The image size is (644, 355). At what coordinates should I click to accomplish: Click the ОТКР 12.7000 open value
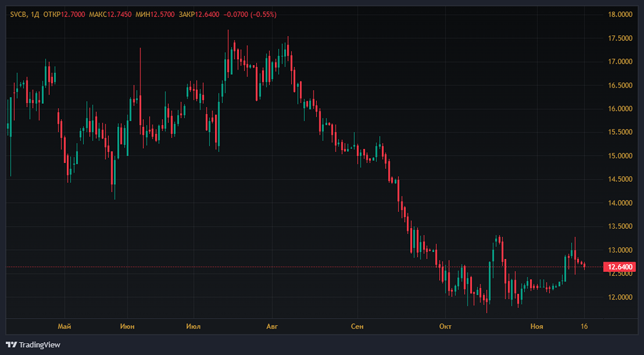pos(64,14)
